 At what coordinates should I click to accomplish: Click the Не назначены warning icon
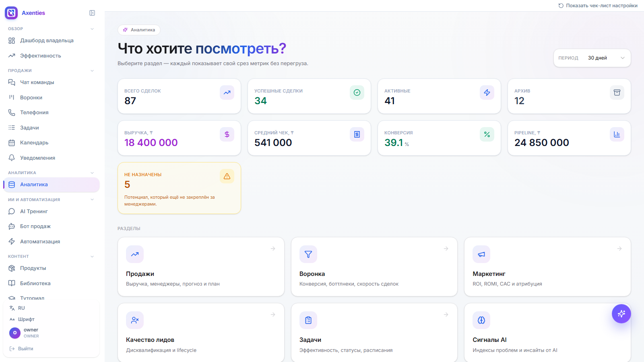click(x=227, y=176)
